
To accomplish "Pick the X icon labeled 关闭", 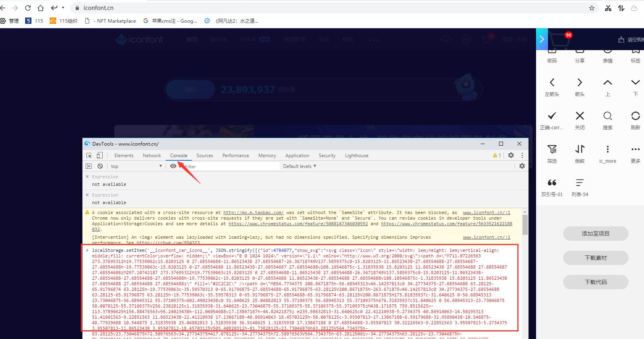I will click(580, 116).
